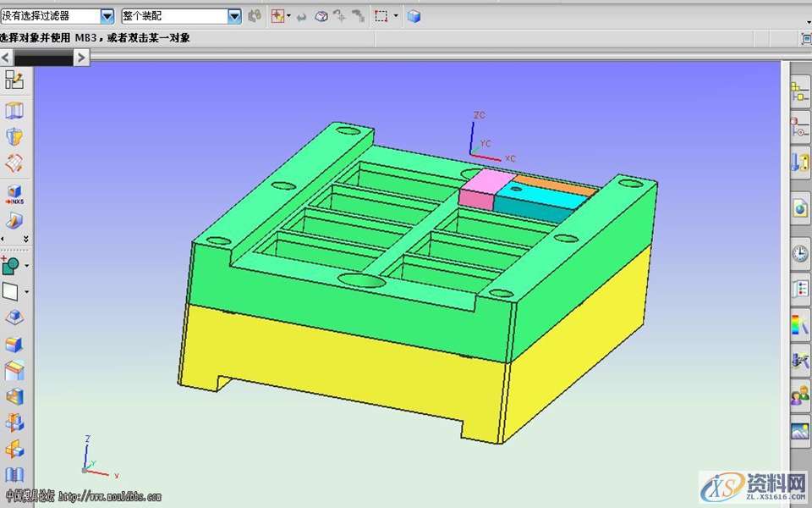Open the Assembly Navigator tab
Image resolution: width=812 pixels, height=508 pixels.
[799, 93]
